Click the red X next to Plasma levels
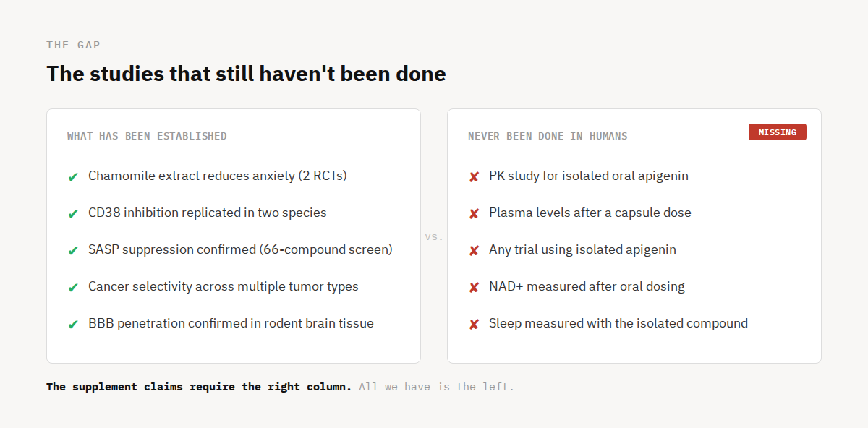The width and height of the screenshot is (868, 428). tap(474, 213)
